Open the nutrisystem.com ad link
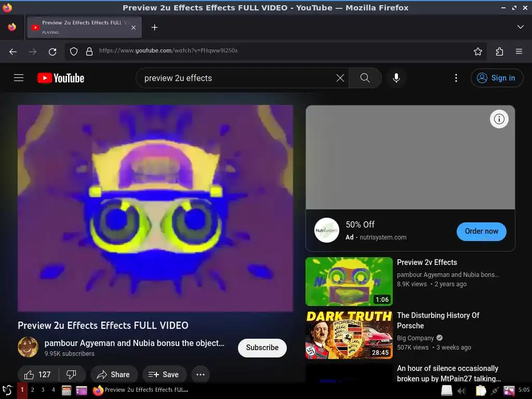The width and height of the screenshot is (532, 399). point(383,237)
